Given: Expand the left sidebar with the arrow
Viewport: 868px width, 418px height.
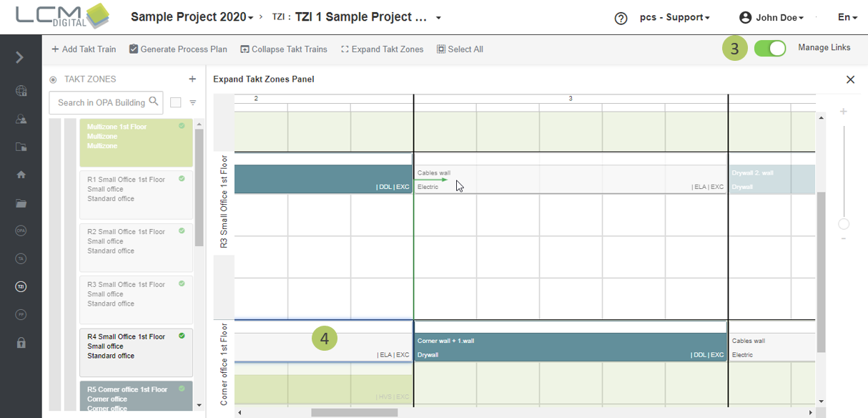Looking at the screenshot, I should click(20, 57).
